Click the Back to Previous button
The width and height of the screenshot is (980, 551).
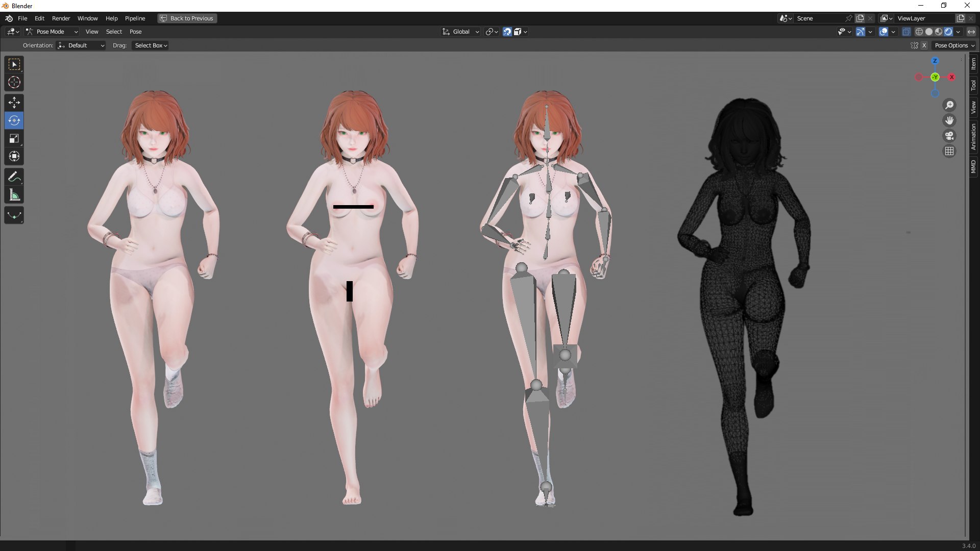[x=187, y=18]
